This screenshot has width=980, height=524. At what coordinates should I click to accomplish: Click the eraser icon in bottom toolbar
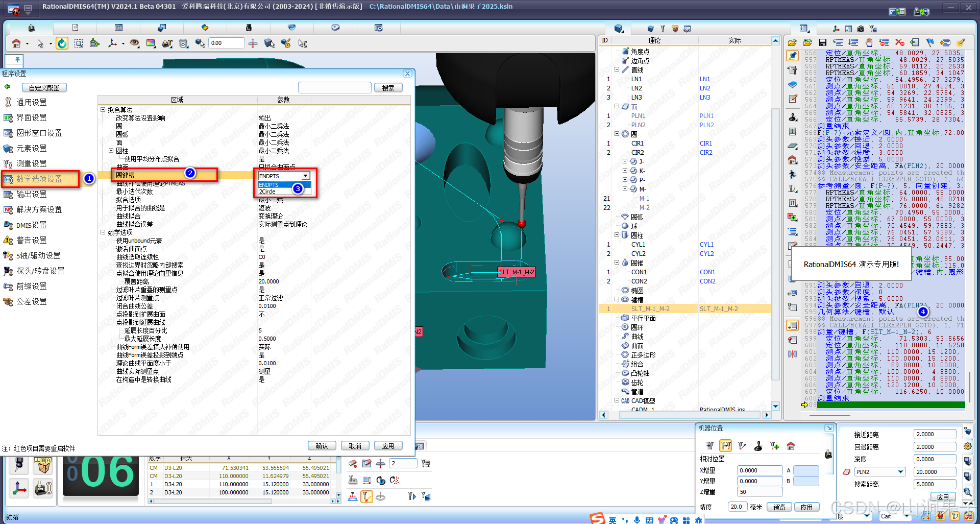(x=352, y=463)
